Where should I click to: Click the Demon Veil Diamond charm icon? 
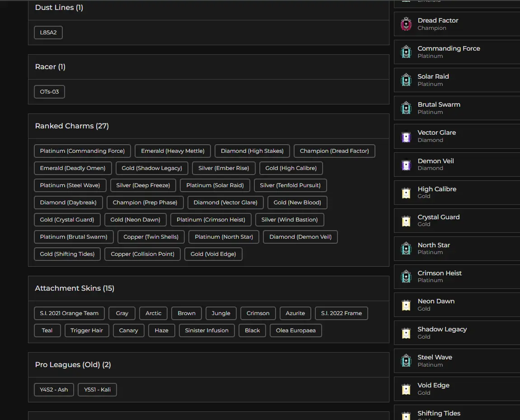tap(406, 165)
